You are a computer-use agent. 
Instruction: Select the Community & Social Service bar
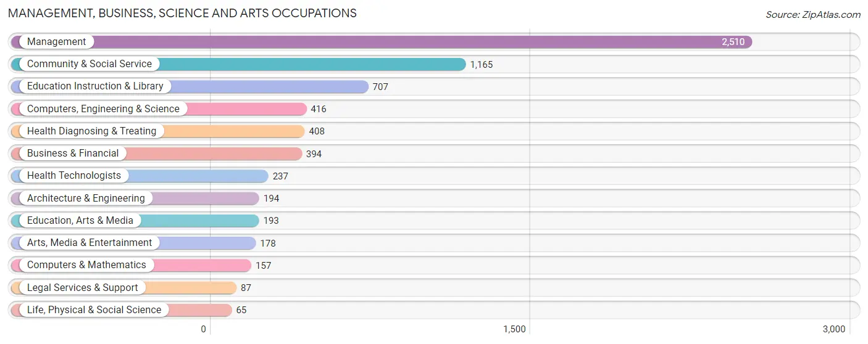[238, 64]
